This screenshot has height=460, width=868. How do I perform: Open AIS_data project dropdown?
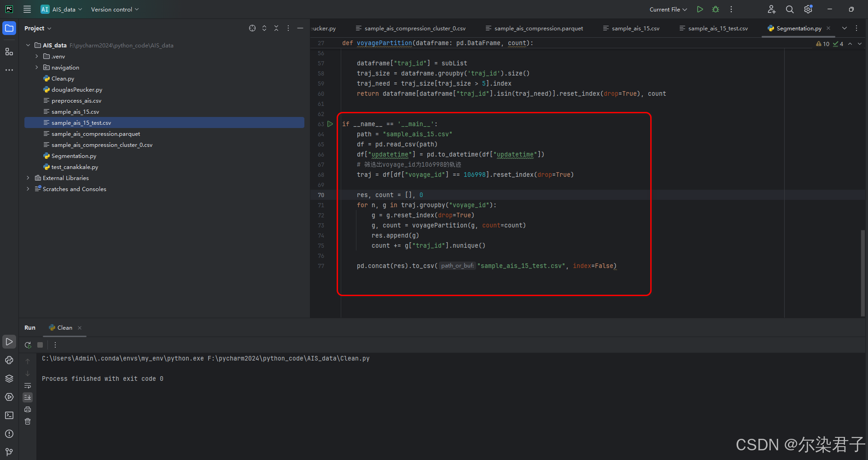[x=62, y=9]
